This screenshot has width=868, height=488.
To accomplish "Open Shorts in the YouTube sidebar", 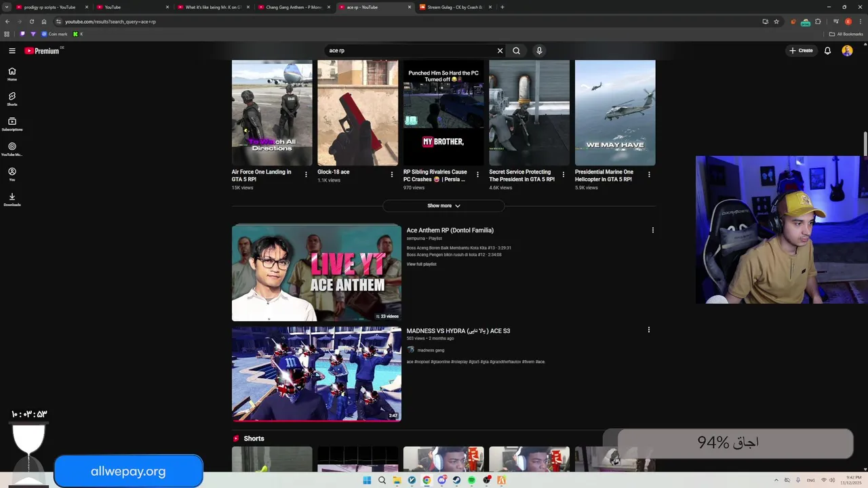I will click(x=12, y=99).
